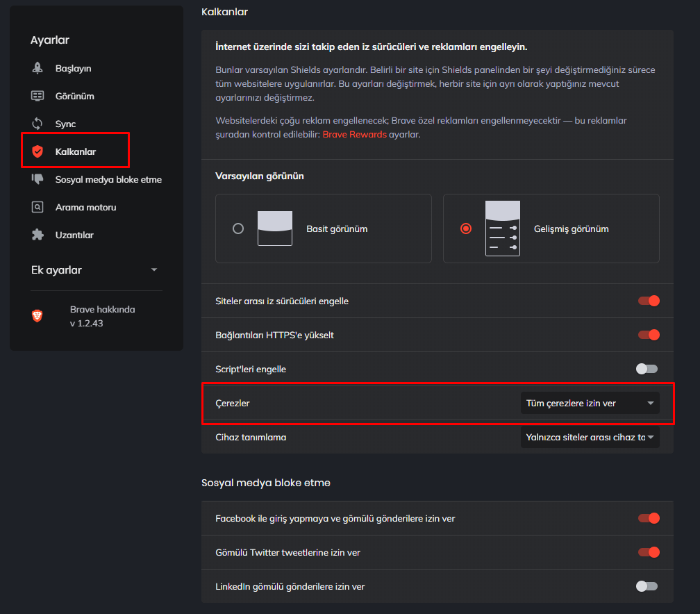Select the Sosyal medya bloke etme icon
700x614 pixels.
pyautogui.click(x=37, y=179)
